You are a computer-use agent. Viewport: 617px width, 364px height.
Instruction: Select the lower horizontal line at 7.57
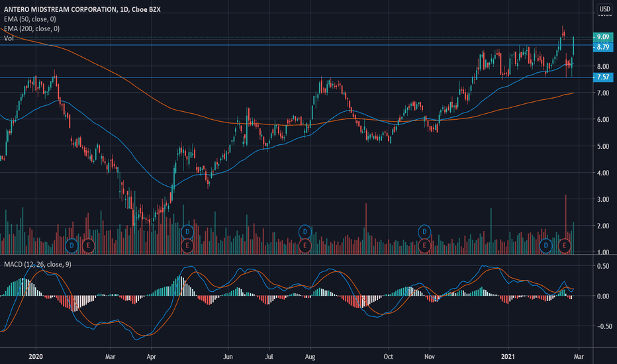pyautogui.click(x=296, y=77)
